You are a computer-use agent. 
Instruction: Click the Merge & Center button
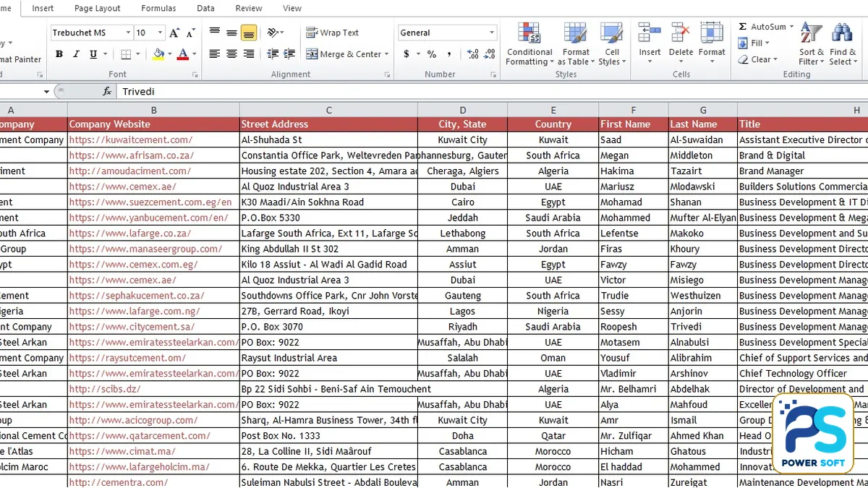[x=344, y=54]
